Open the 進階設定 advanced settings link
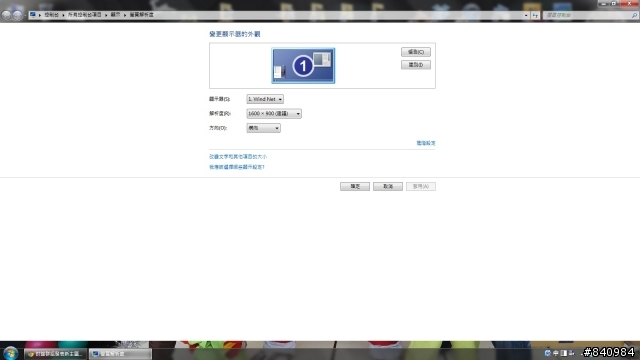 click(426, 143)
